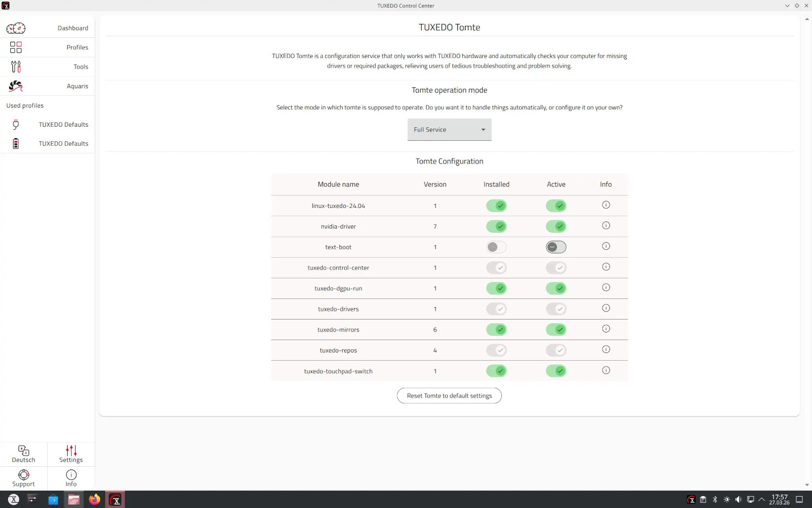Disable Active switch for tuxedo-dgpu-run
Image resolution: width=812 pixels, height=508 pixels.
(556, 288)
